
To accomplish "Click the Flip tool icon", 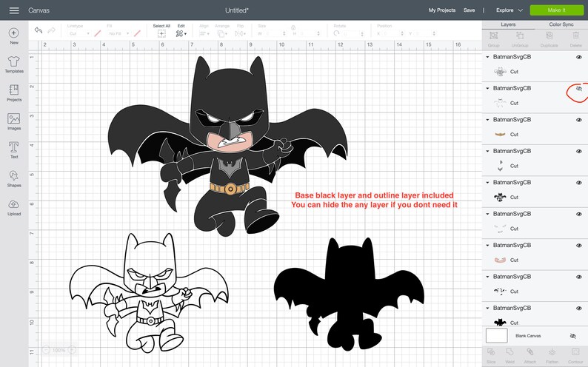I will pos(240,34).
